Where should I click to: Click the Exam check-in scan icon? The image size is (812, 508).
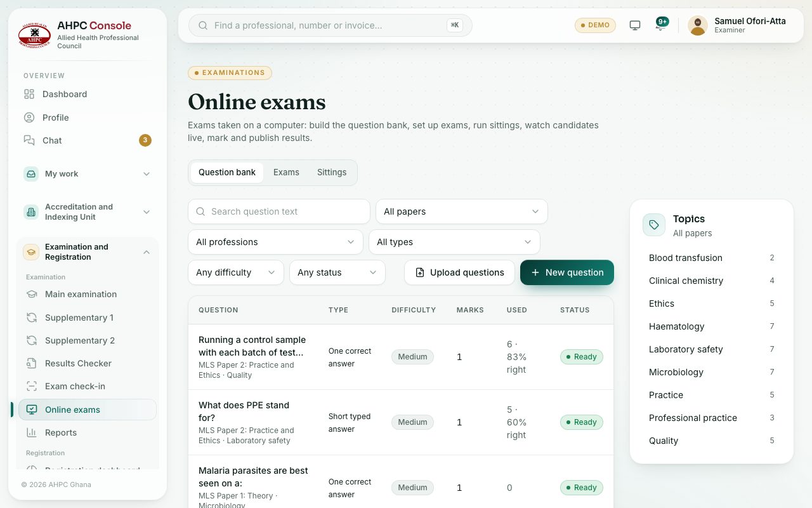pyautogui.click(x=32, y=386)
